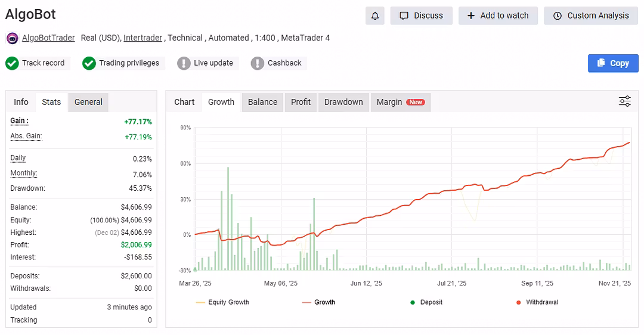Toggle Growth line in legend

click(x=318, y=302)
